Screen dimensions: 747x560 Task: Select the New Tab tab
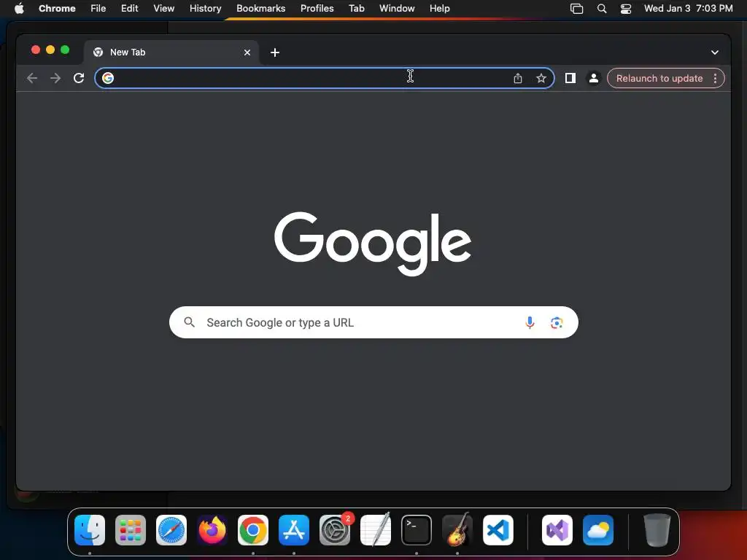click(x=171, y=52)
